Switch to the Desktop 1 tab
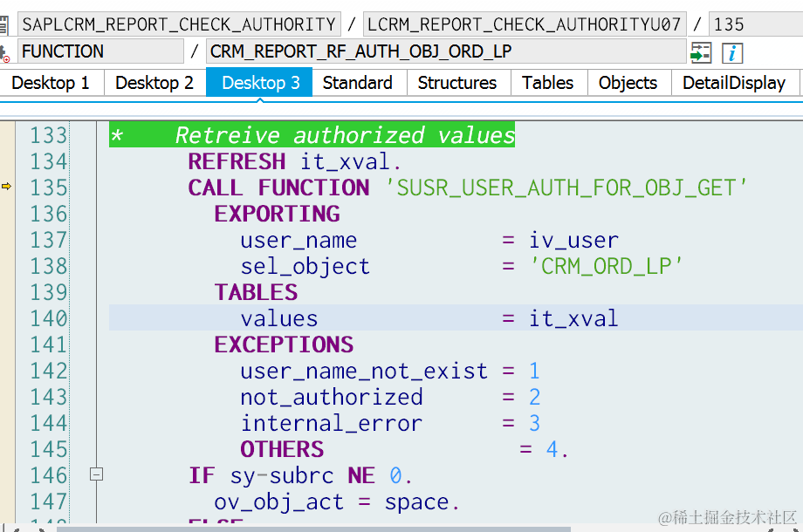 click(x=51, y=82)
